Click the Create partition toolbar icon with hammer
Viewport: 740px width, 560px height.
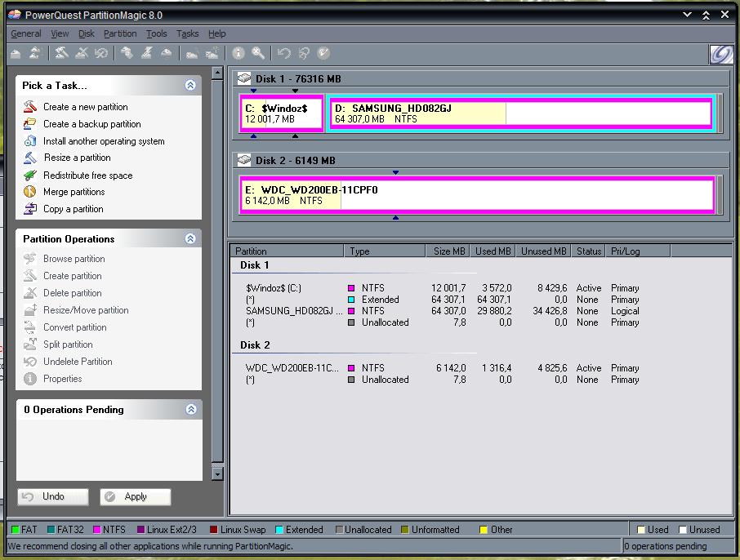[x=61, y=53]
